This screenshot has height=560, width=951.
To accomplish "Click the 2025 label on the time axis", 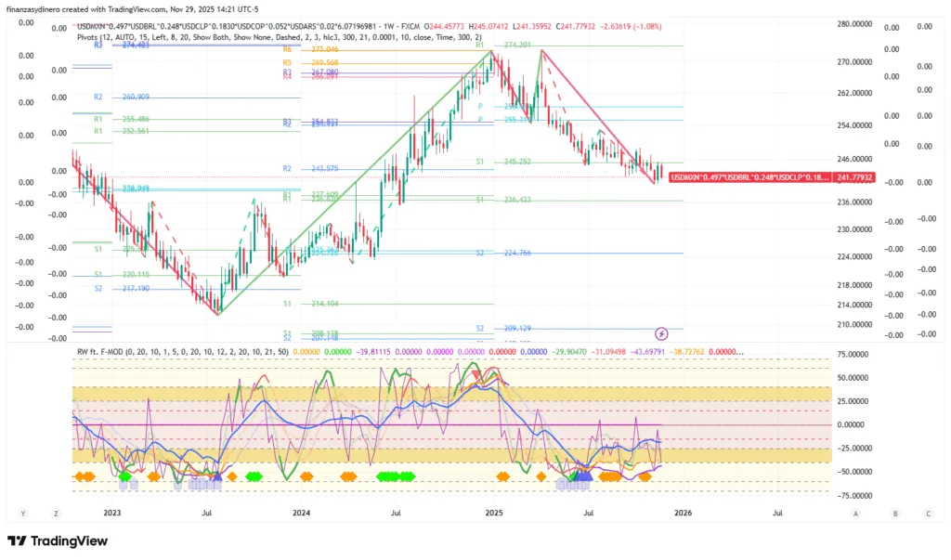I will [x=494, y=512].
